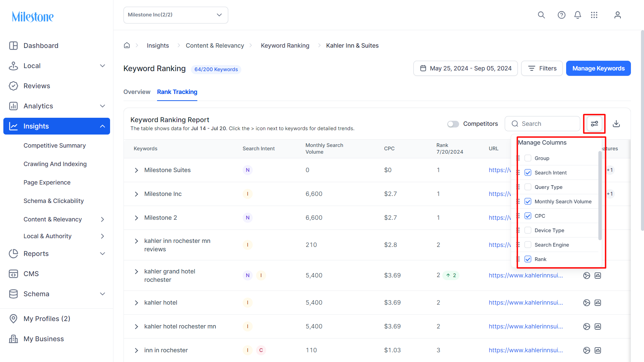This screenshot has width=644, height=362.
Task: Check the Query Type column checkbox
Action: point(528,187)
